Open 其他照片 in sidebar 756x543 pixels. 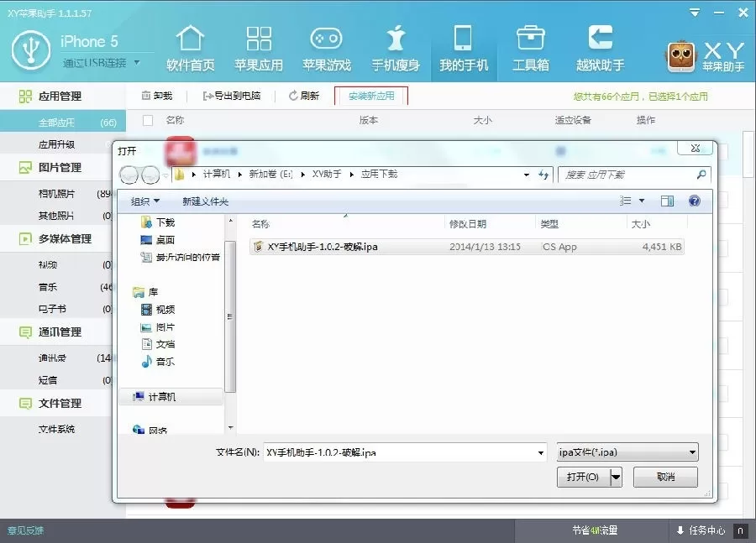pyautogui.click(x=56, y=216)
